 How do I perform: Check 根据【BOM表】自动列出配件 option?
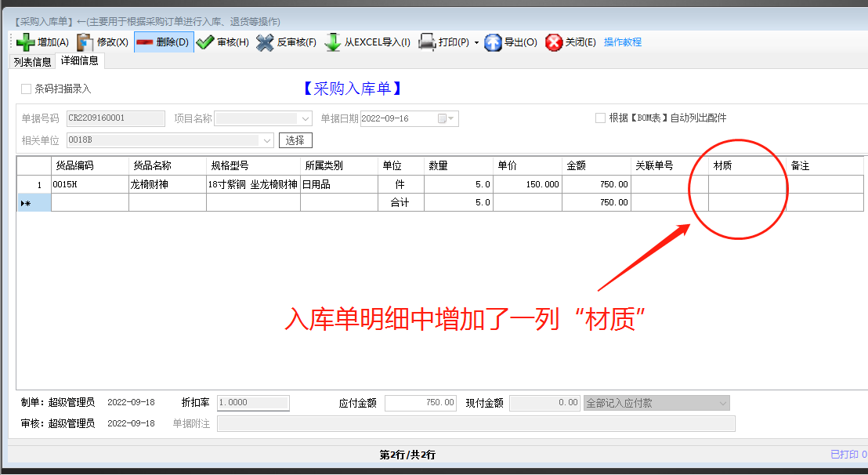click(x=599, y=118)
